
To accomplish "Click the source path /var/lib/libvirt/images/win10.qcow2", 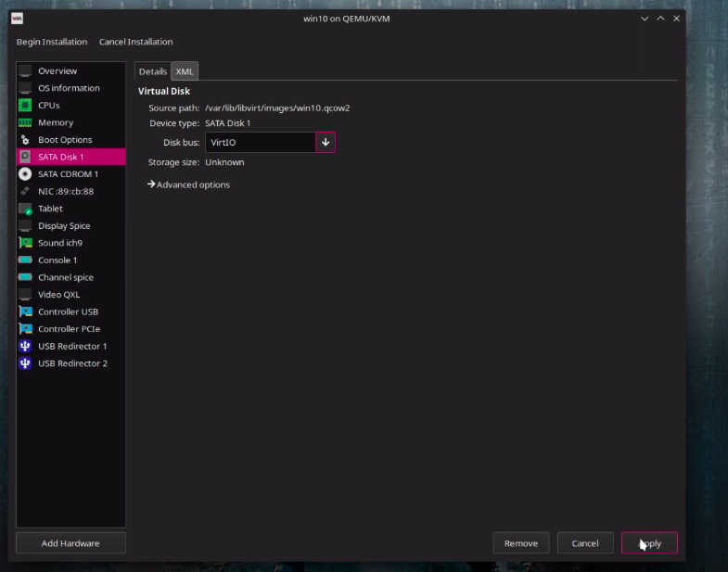I will pyautogui.click(x=277, y=108).
